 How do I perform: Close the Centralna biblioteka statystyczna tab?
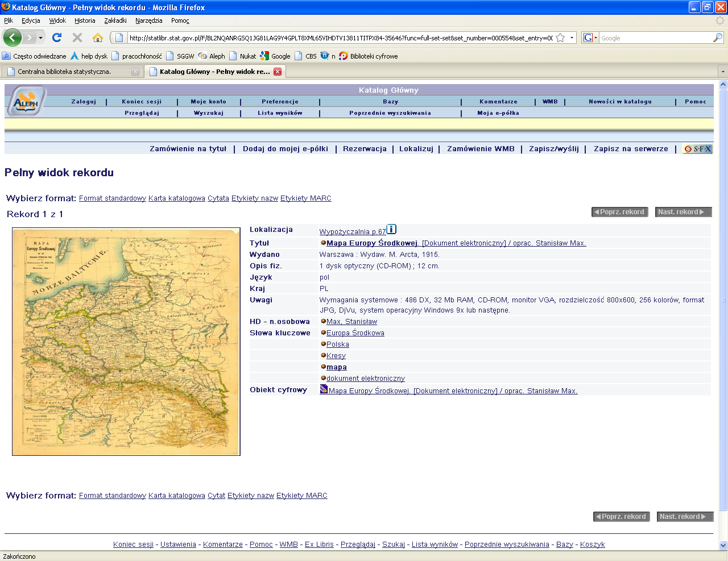click(135, 72)
